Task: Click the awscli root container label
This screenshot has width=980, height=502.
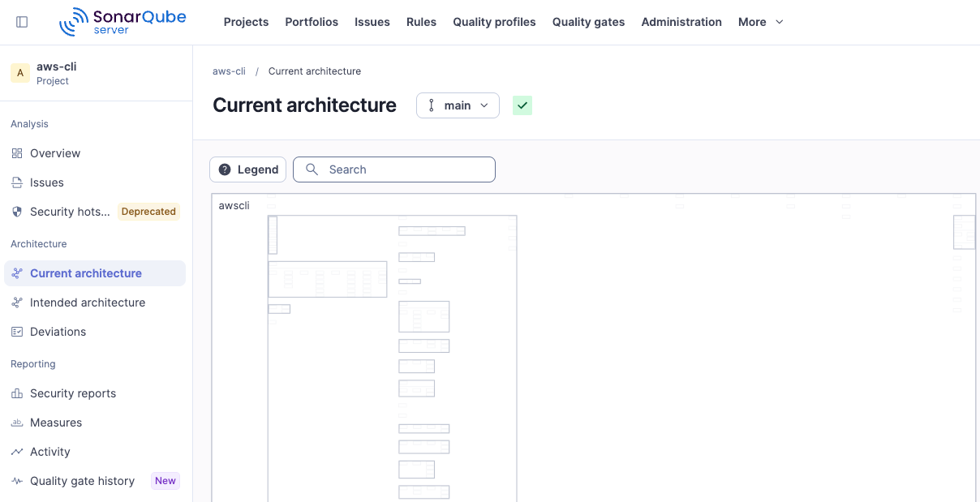Action: [x=234, y=206]
